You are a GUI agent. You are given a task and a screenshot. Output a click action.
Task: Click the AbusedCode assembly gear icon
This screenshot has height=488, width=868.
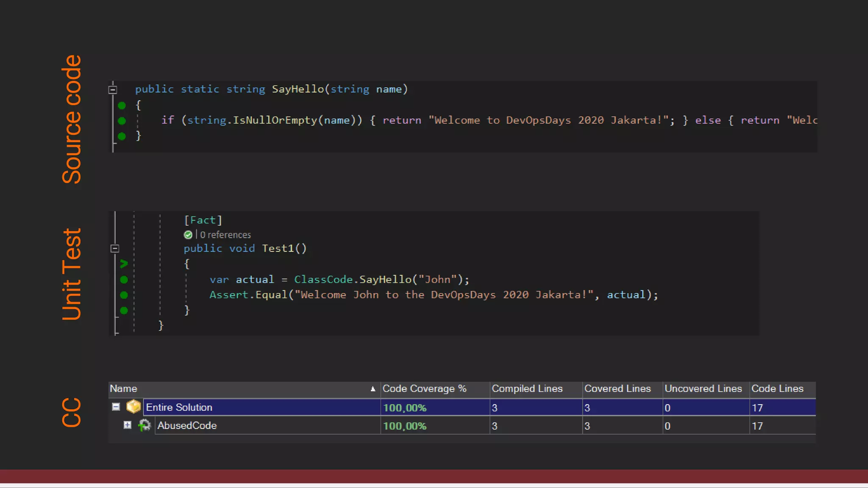click(145, 425)
